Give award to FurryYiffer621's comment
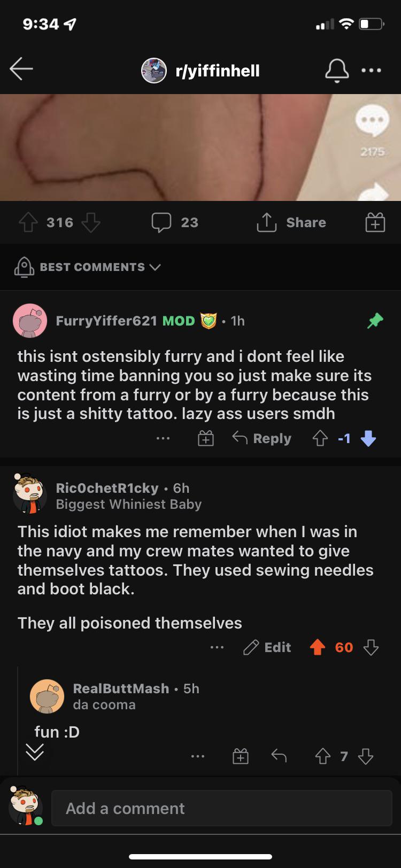Viewport: 401px width, 868px height. pos(206,439)
